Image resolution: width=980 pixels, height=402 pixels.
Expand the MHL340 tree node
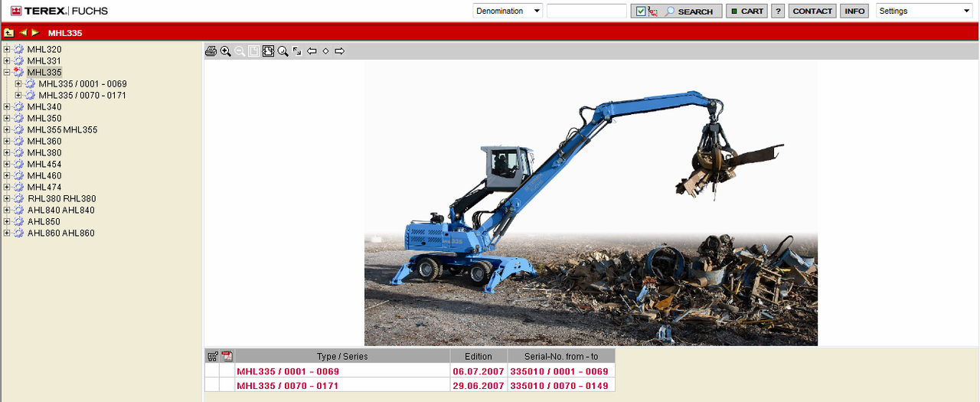tap(7, 107)
